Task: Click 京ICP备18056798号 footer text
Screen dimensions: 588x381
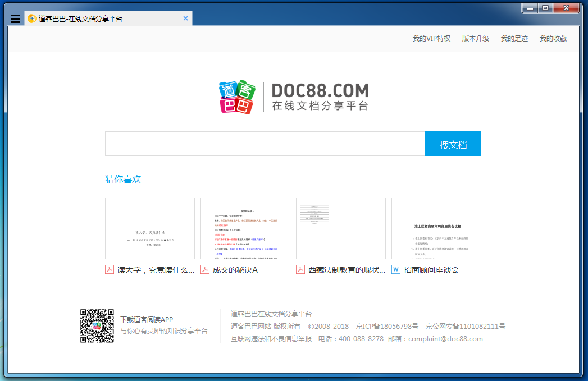Action: 387,327
